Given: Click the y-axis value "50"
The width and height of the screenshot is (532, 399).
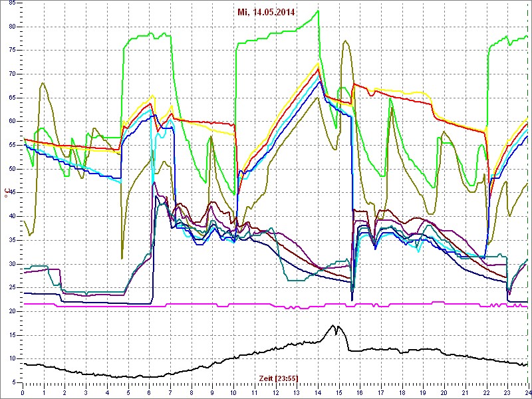Looking at the screenshot, I should pyautogui.click(x=13, y=169).
